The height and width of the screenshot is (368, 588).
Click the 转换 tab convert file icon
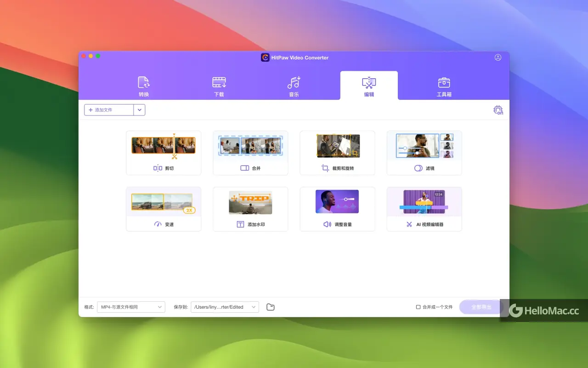pyautogui.click(x=144, y=82)
